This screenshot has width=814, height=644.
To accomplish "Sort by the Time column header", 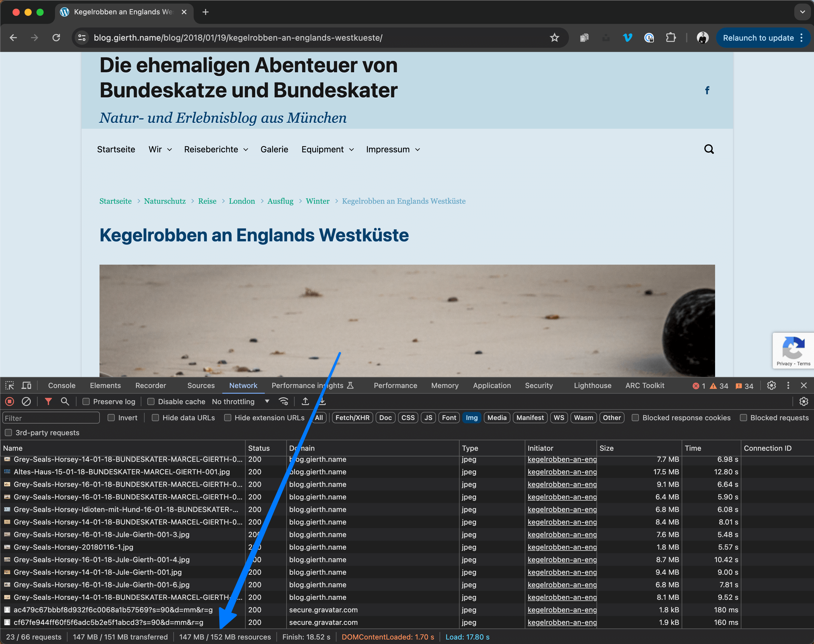I will pyautogui.click(x=711, y=448).
